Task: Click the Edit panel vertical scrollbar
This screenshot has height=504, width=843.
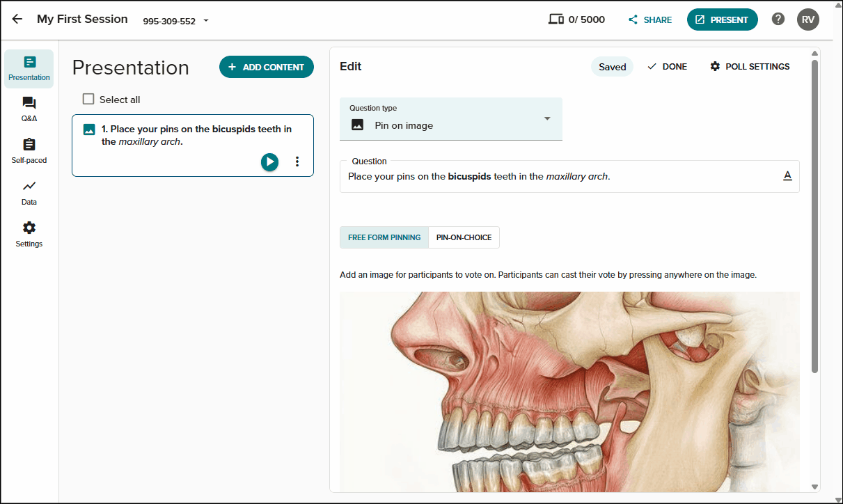Action: click(815, 216)
